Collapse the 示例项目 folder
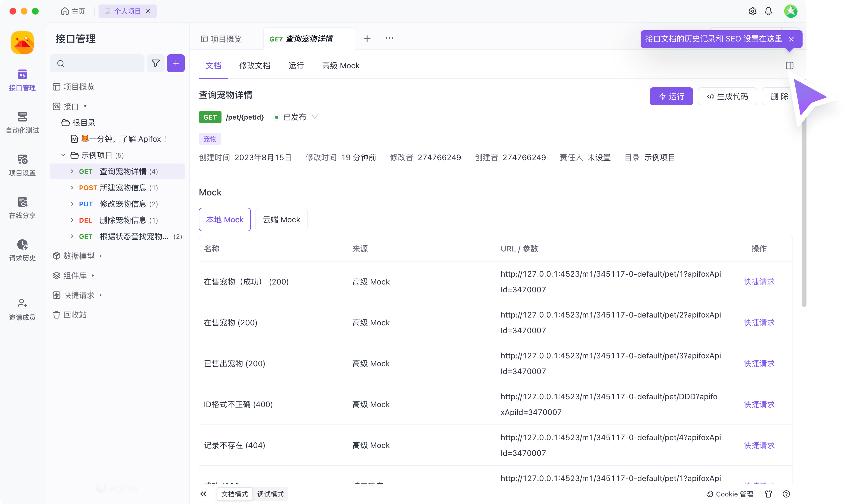Viewport: 851px width, 504px height. (x=63, y=155)
